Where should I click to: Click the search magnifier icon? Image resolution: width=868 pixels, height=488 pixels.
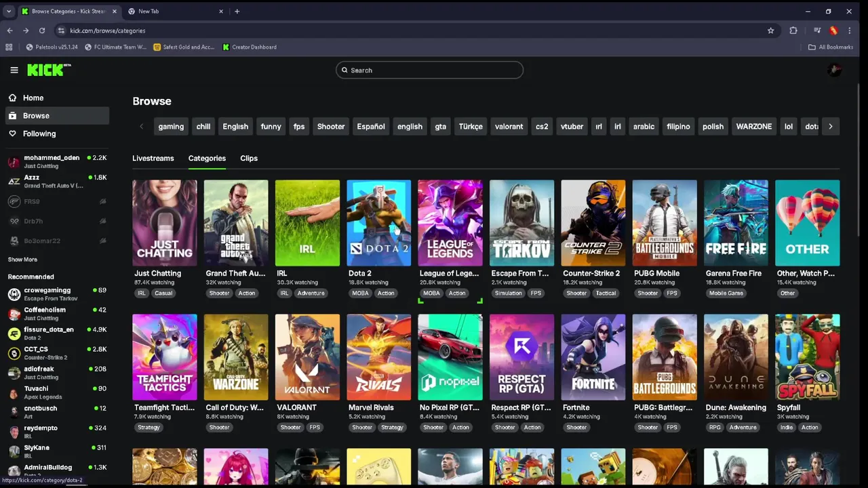point(344,70)
